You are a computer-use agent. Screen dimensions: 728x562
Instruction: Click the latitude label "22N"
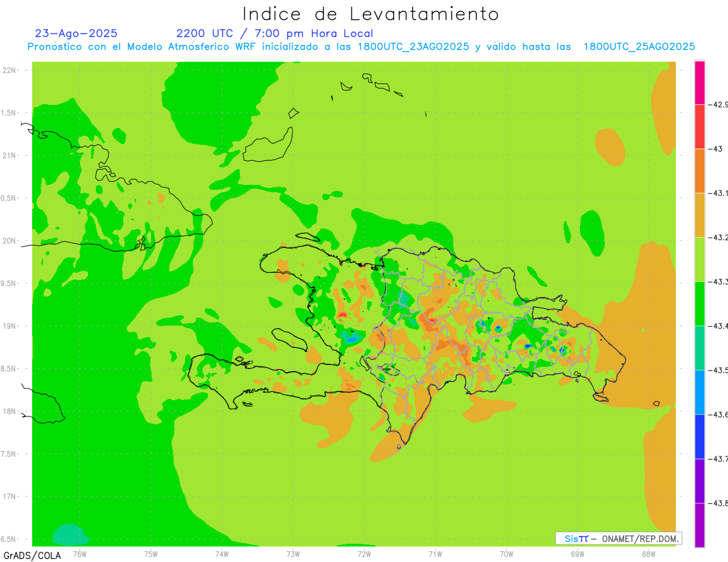[10, 70]
